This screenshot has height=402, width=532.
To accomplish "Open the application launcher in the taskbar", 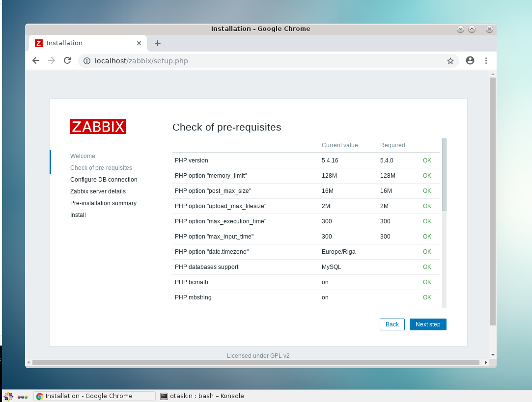I will [8, 396].
